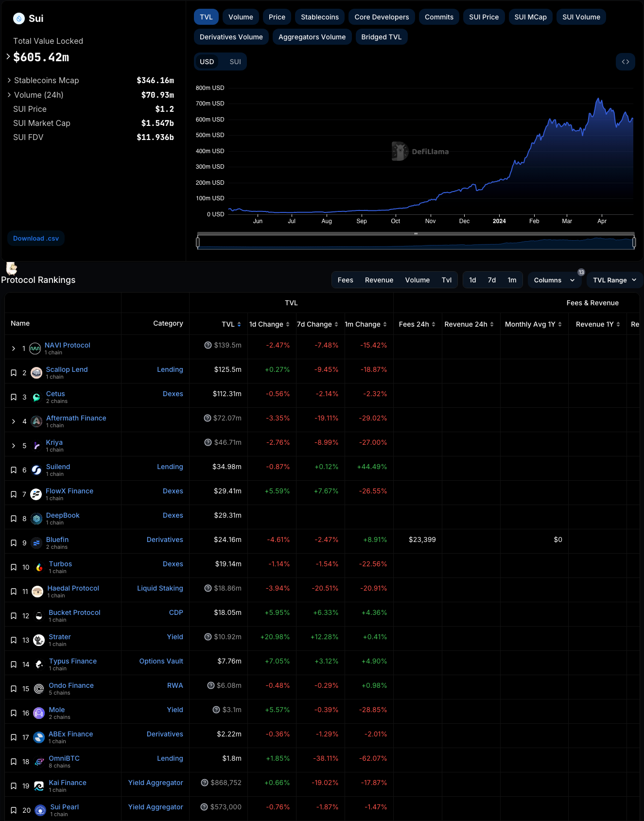644x821 pixels.
Task: Enable Volume chart series
Action: coord(241,17)
